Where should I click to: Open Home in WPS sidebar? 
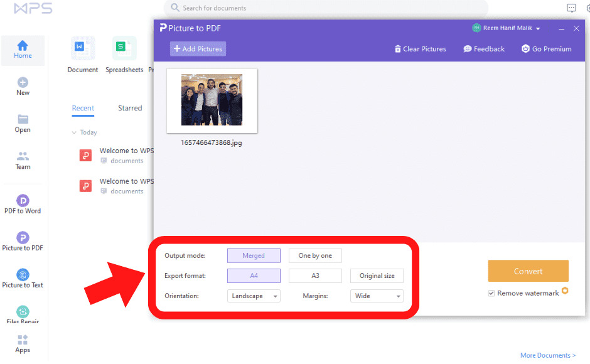click(x=23, y=50)
